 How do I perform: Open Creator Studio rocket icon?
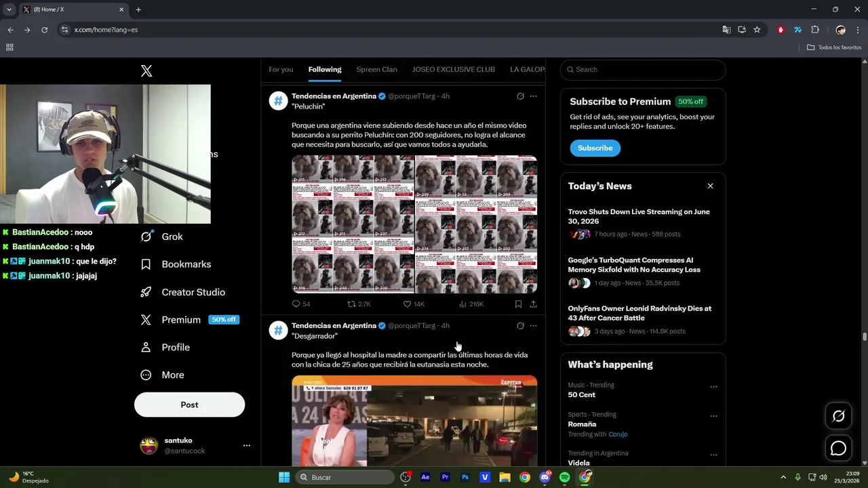[x=146, y=292]
